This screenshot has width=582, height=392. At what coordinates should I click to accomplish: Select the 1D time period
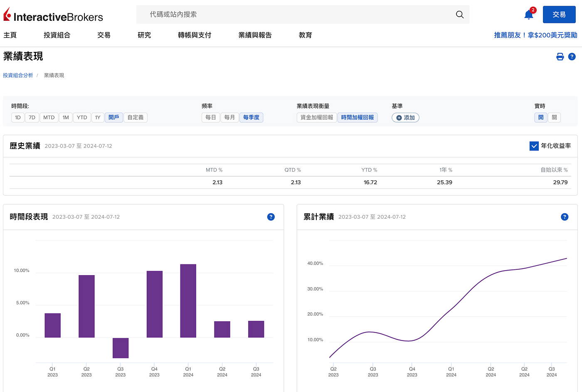18,118
